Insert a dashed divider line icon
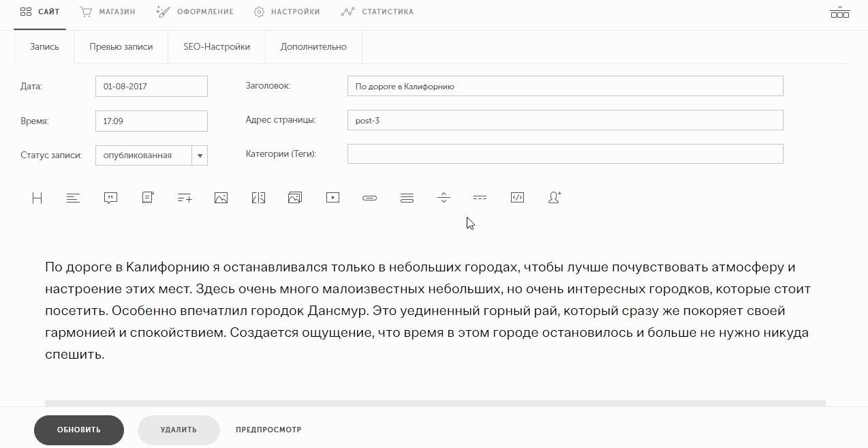This screenshot has width=868, height=448. pyautogui.click(x=480, y=198)
